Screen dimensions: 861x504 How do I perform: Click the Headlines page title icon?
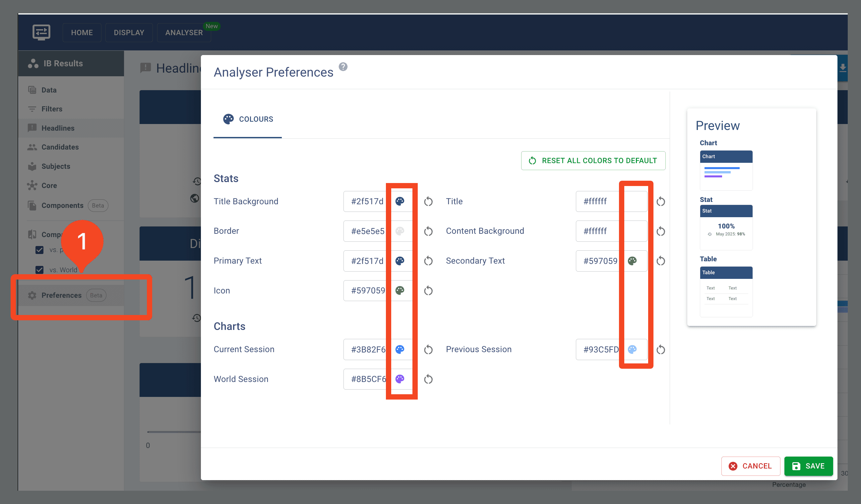point(146,68)
